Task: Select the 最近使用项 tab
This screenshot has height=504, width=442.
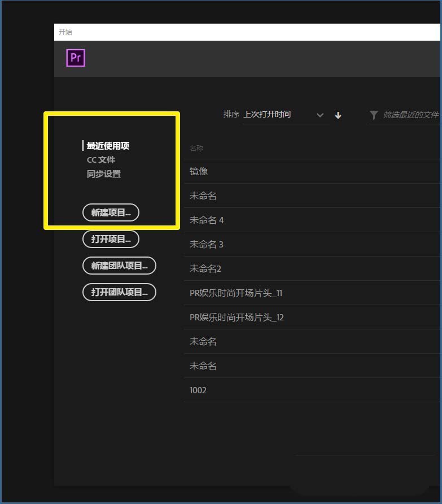Action: click(x=108, y=146)
